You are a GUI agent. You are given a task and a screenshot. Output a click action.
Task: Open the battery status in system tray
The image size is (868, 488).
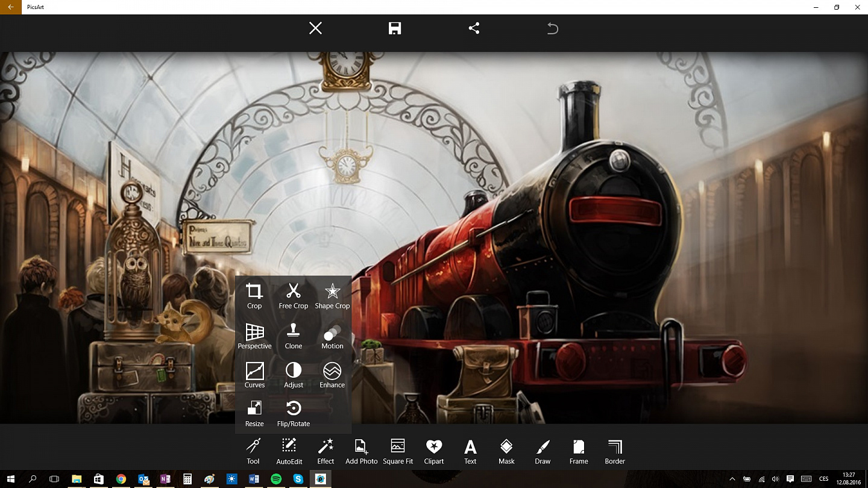point(747,480)
